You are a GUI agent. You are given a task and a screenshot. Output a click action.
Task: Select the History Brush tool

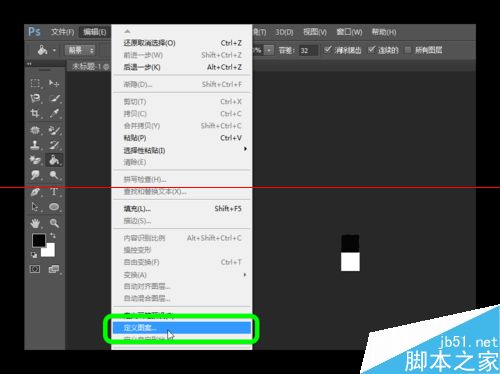(x=54, y=145)
